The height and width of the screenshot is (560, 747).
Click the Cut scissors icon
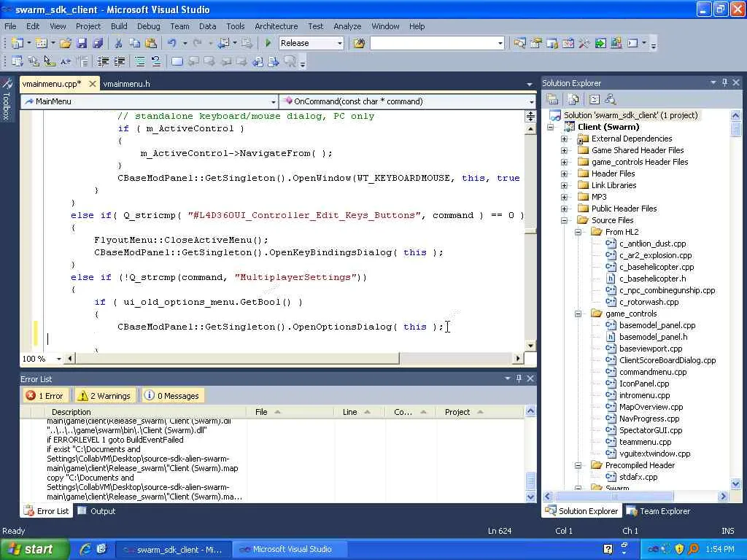coord(119,43)
